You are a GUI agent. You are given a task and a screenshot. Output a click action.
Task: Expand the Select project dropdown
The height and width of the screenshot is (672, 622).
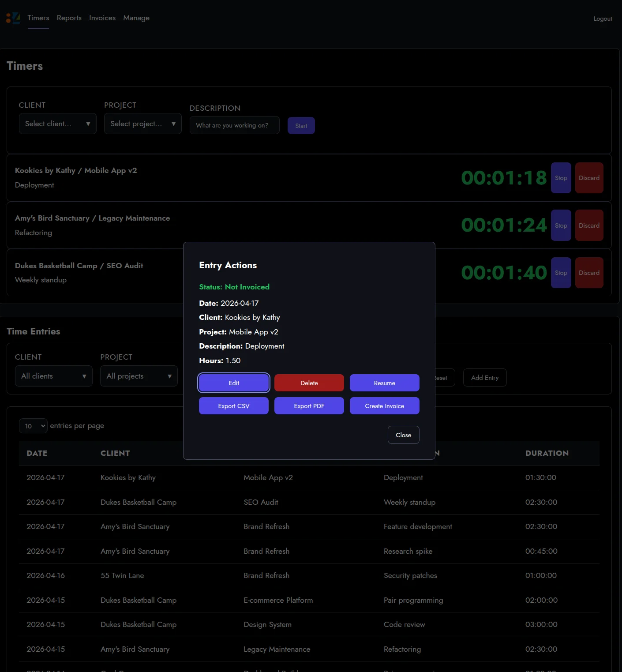point(142,124)
